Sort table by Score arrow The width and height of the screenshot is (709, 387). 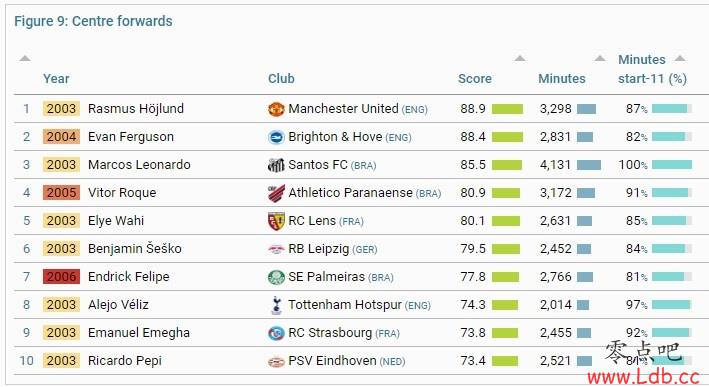[x=520, y=58]
